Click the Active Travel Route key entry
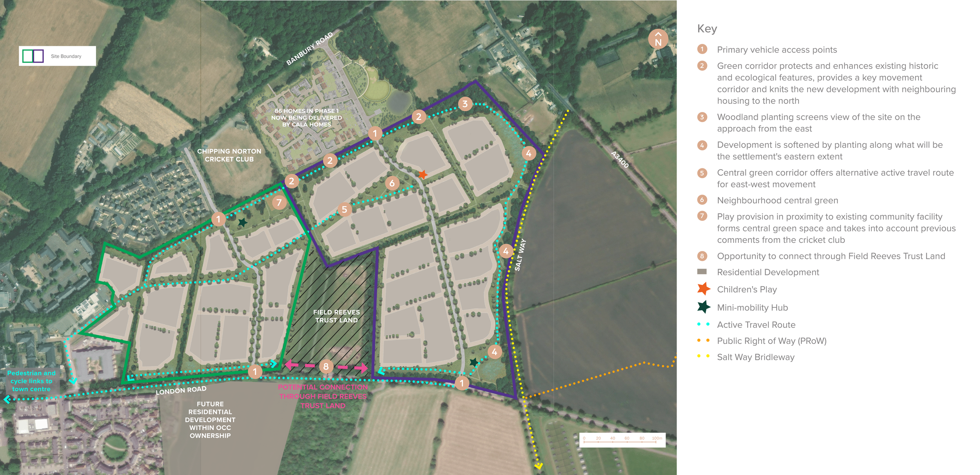The image size is (980, 475). point(756,325)
